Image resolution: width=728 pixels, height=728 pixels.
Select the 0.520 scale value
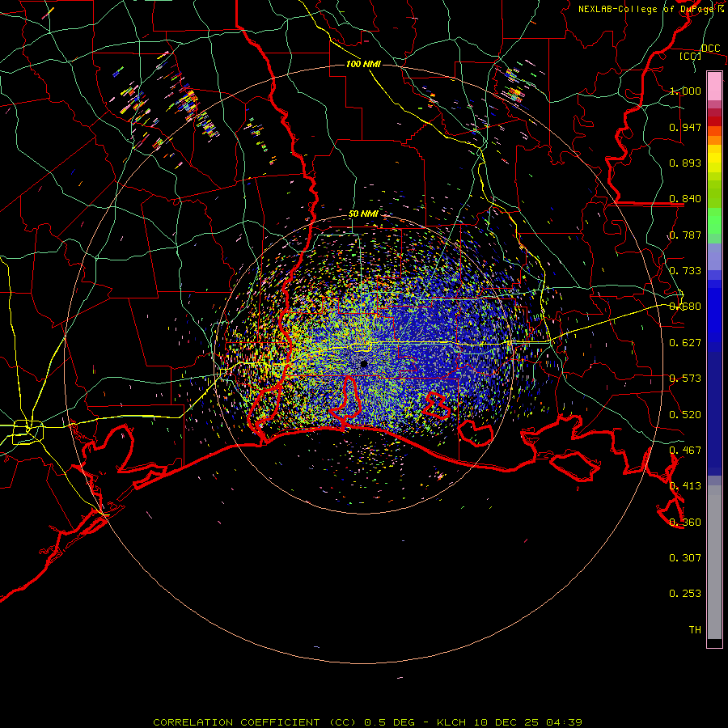pyautogui.click(x=685, y=415)
